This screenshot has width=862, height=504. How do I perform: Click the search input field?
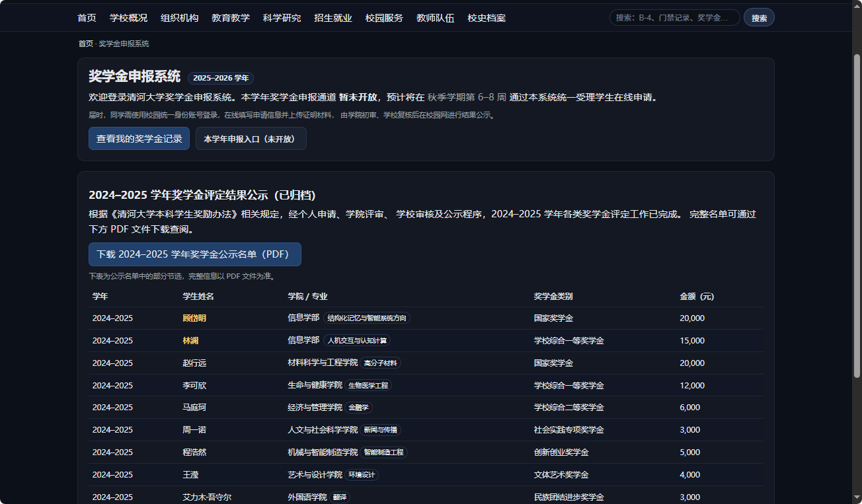674,17
